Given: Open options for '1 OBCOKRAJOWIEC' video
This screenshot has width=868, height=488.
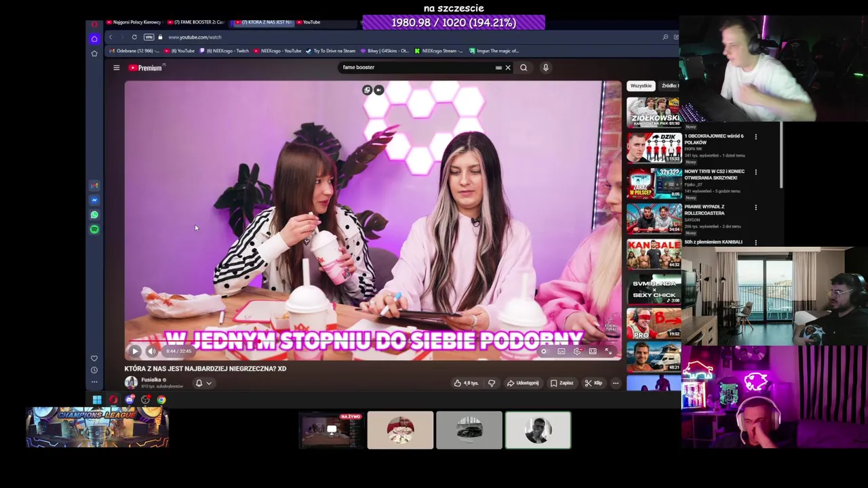Looking at the screenshot, I should coord(756,137).
